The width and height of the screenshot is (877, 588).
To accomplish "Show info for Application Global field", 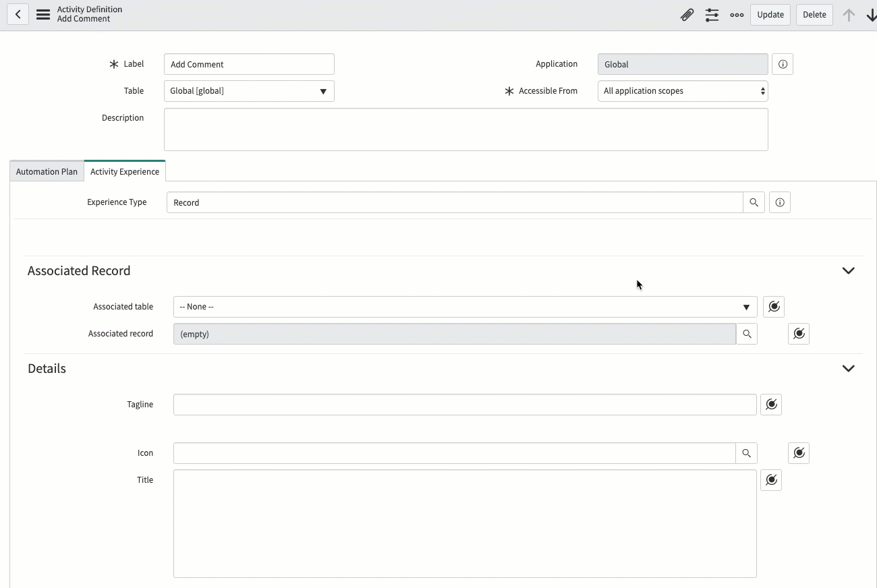I will click(783, 64).
